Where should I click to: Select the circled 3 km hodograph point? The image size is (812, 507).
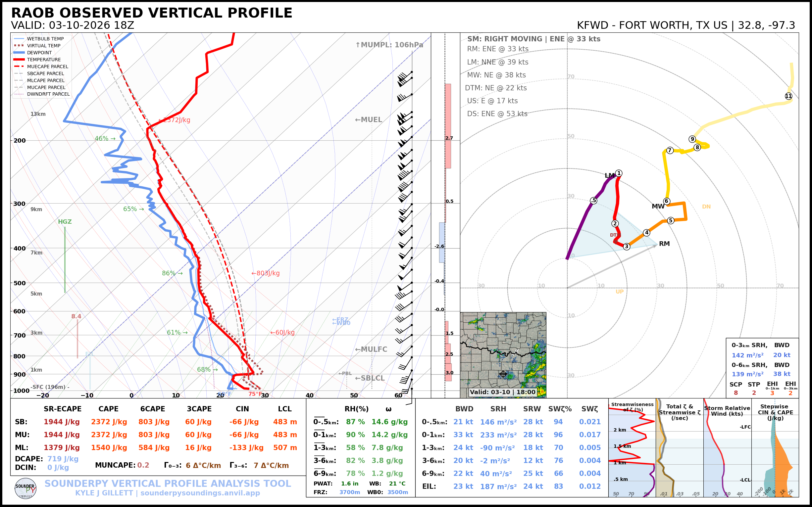tap(627, 247)
